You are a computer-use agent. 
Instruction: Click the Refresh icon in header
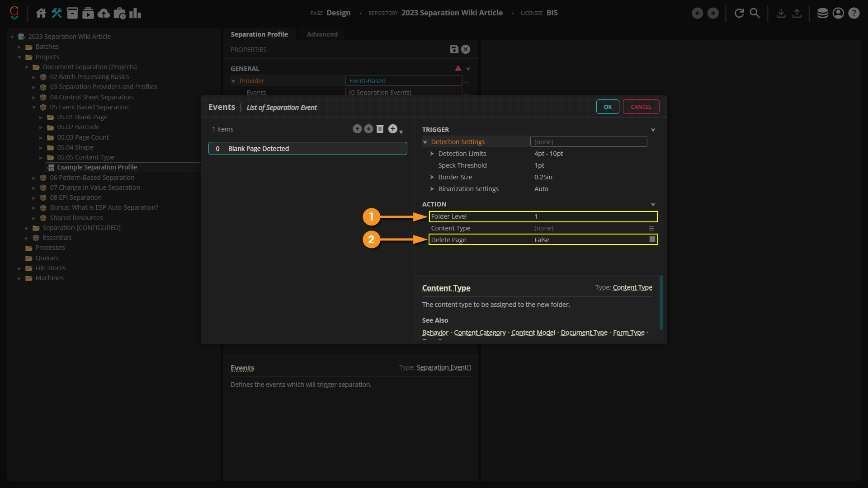[739, 13]
